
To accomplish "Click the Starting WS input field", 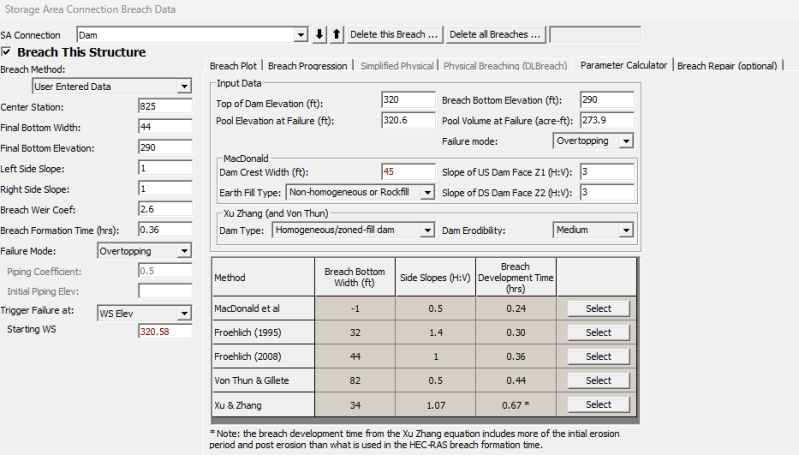I will [164, 331].
